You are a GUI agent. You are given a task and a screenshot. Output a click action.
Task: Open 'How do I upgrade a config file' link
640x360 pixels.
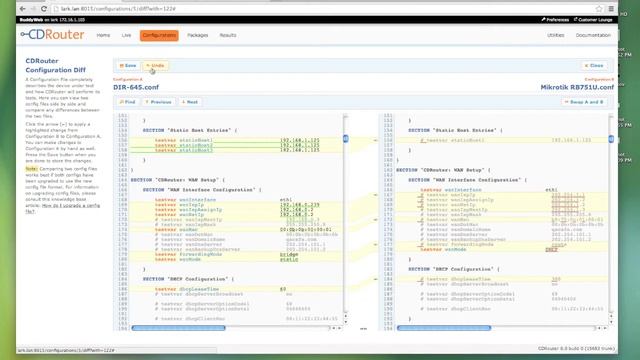coord(62,208)
